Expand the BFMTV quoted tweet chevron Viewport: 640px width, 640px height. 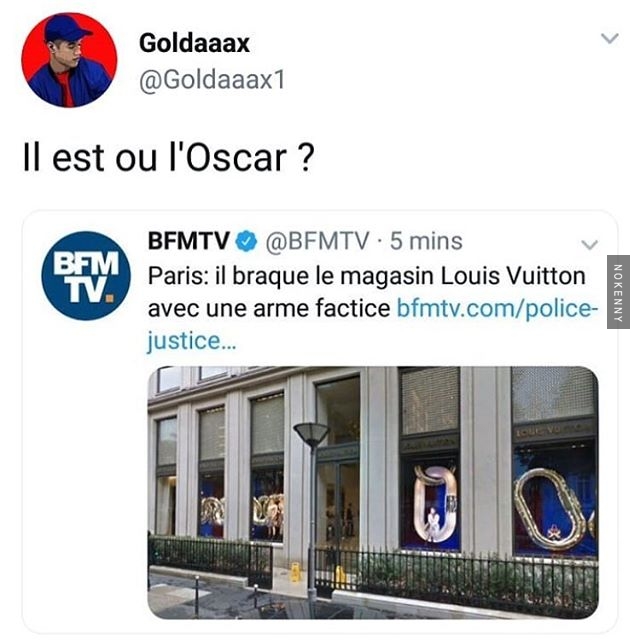click(x=589, y=244)
